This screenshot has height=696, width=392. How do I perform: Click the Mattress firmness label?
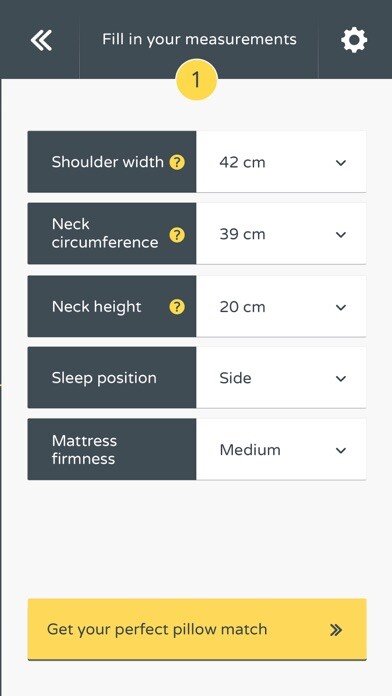[x=84, y=450]
